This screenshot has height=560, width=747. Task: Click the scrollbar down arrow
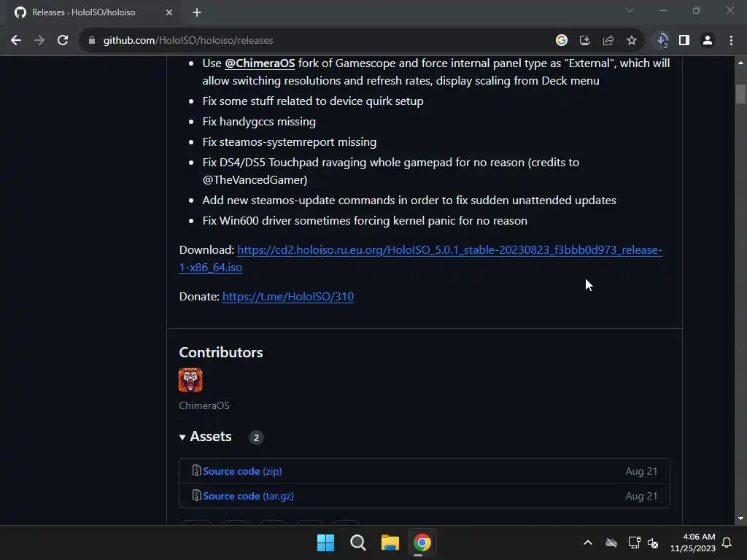(740, 518)
